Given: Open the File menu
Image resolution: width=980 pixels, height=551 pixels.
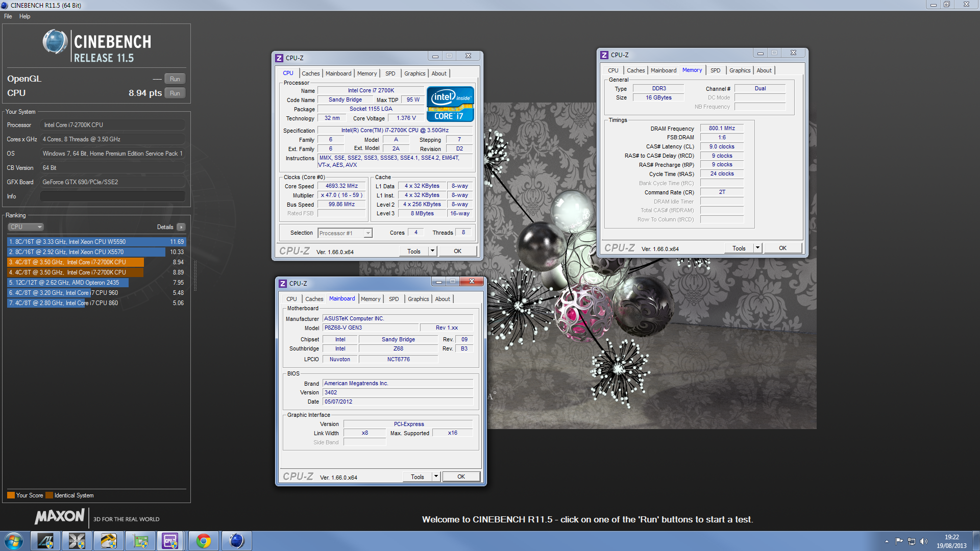Looking at the screenshot, I should tap(8, 16).
